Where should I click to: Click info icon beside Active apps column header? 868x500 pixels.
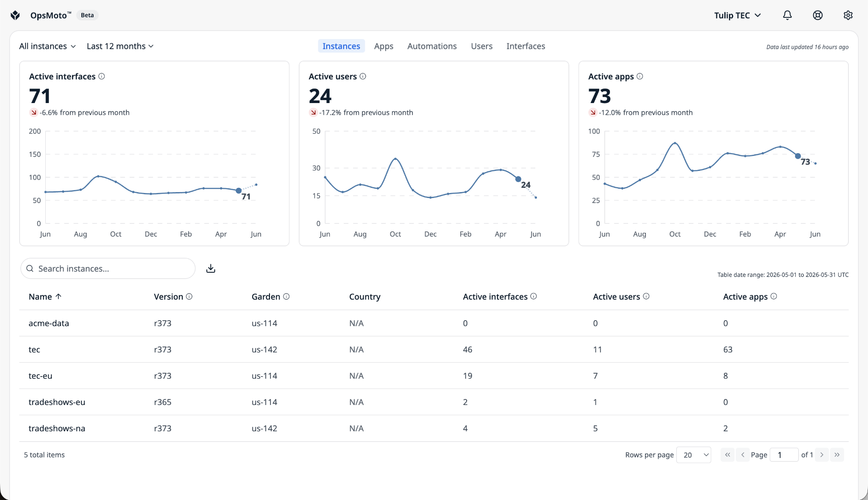point(774,296)
